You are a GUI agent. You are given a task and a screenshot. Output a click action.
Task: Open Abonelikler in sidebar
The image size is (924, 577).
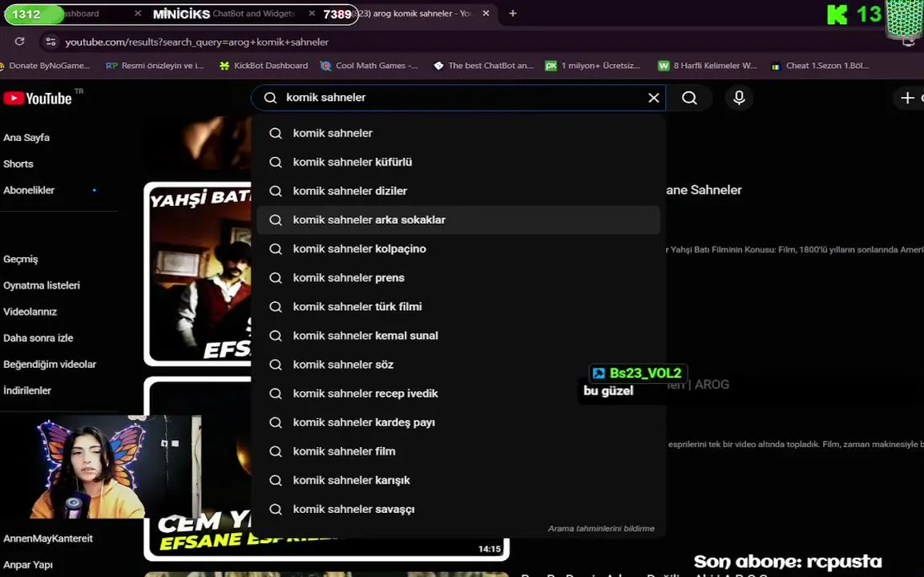tap(29, 191)
